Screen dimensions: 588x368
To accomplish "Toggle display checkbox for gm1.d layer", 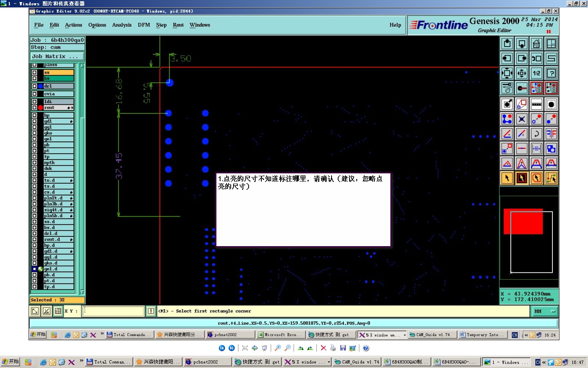I will point(34,269).
